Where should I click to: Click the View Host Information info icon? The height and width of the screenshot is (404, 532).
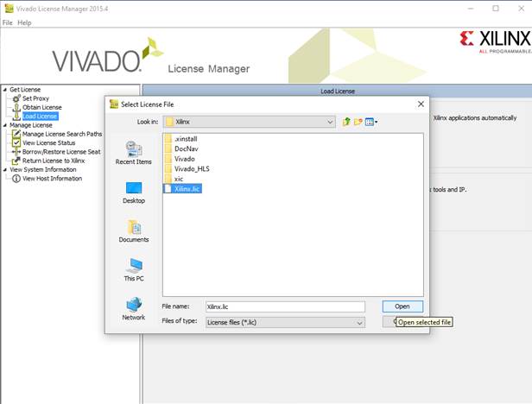[16, 179]
